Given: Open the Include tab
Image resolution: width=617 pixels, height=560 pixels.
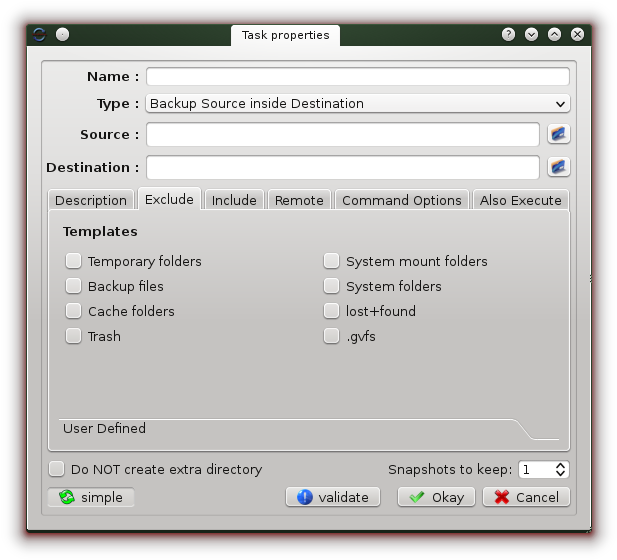Looking at the screenshot, I should click(x=234, y=200).
